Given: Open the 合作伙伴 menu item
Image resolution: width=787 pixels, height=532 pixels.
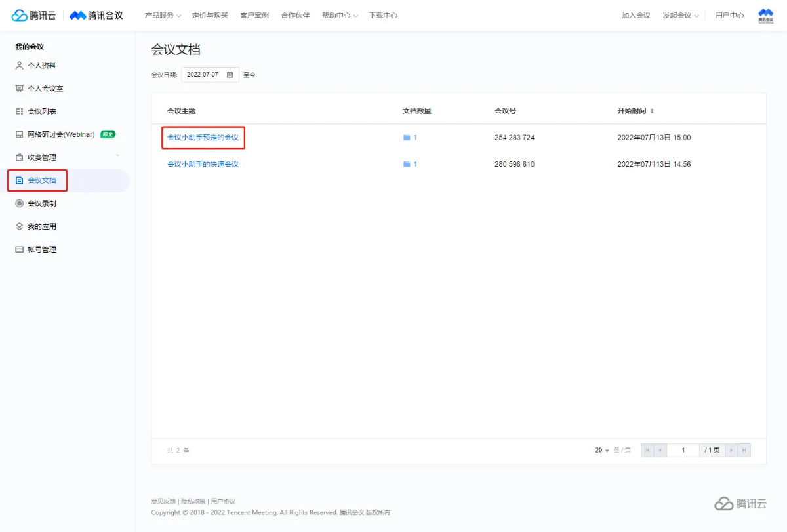Looking at the screenshot, I should [x=295, y=15].
